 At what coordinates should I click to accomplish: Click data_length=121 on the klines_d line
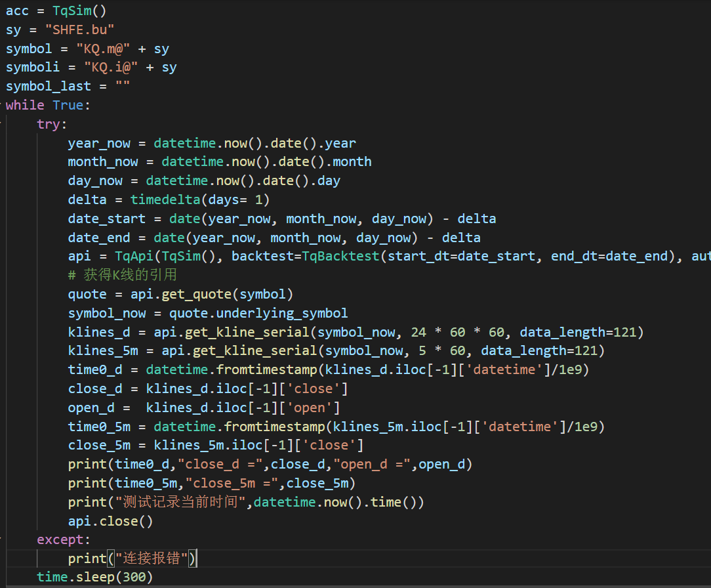[x=594, y=332]
